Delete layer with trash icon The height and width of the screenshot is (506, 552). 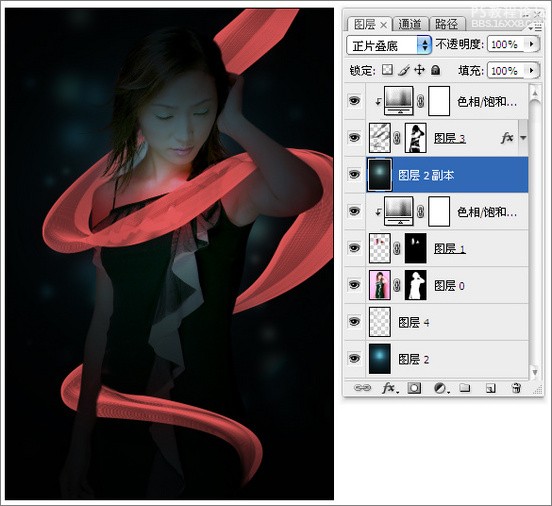516,388
